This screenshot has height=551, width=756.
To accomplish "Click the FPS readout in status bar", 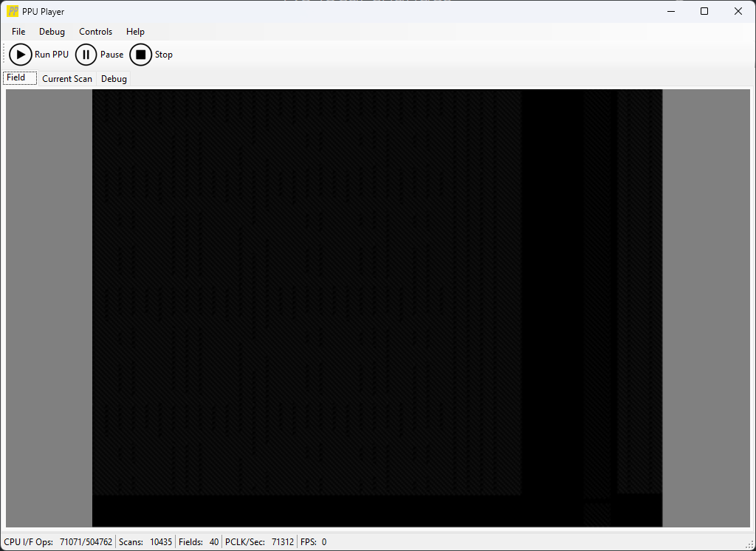I will point(313,542).
